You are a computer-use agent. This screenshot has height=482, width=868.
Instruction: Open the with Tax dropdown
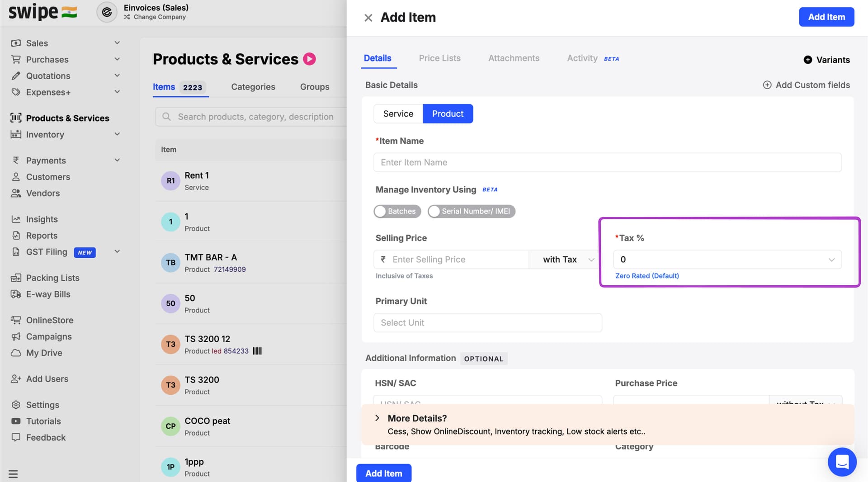[568, 260]
